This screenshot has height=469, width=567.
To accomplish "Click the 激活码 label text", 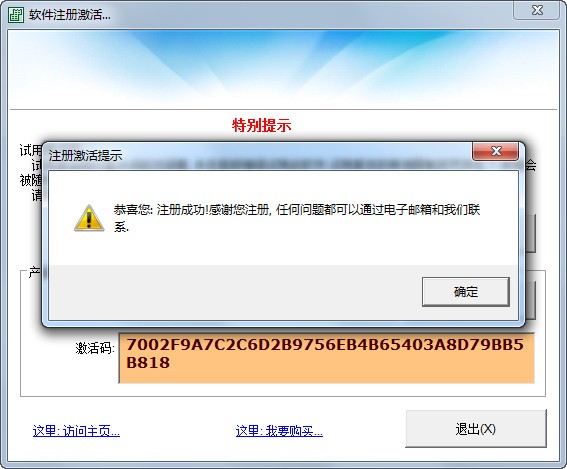I will [x=95, y=348].
